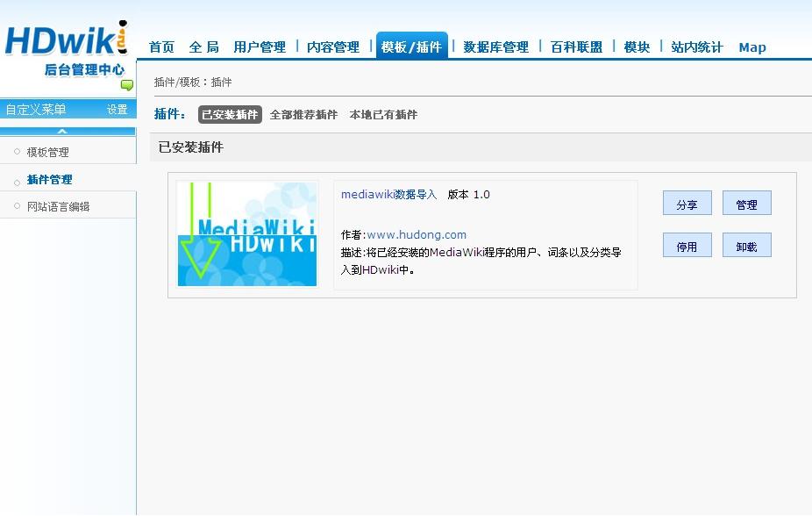Screen dimensions: 812x516
Task: Select the 本地已有插件 tab
Action: coord(383,114)
